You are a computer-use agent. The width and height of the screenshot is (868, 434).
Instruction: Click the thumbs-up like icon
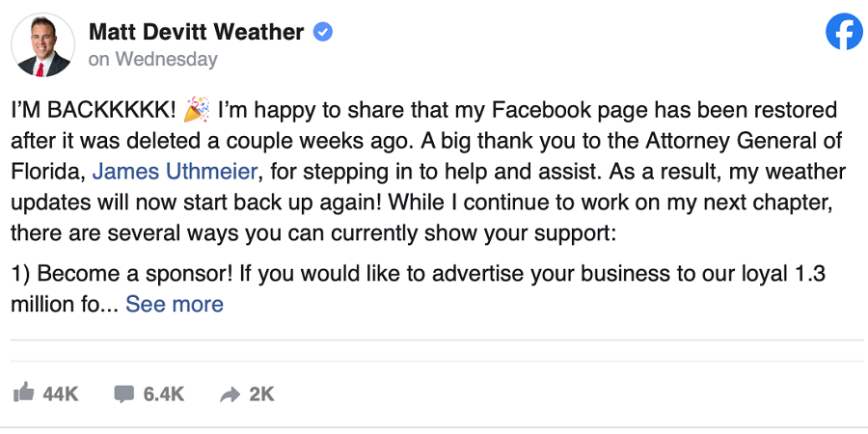[x=23, y=393]
